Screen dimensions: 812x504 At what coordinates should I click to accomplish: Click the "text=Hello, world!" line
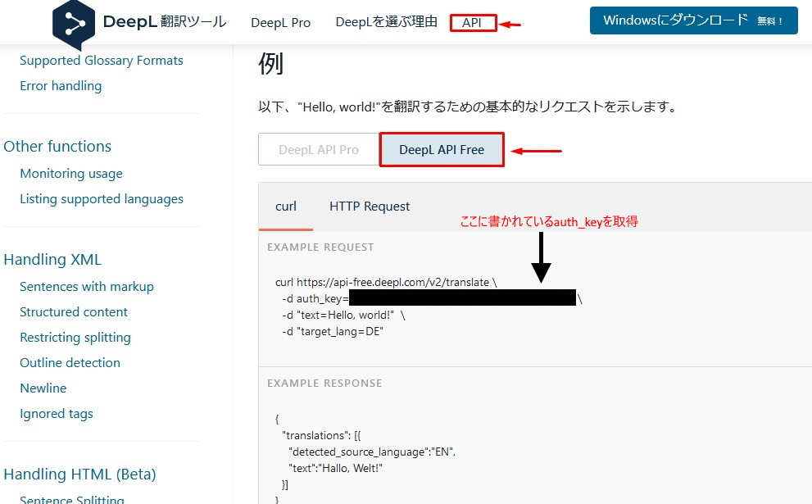point(343,315)
